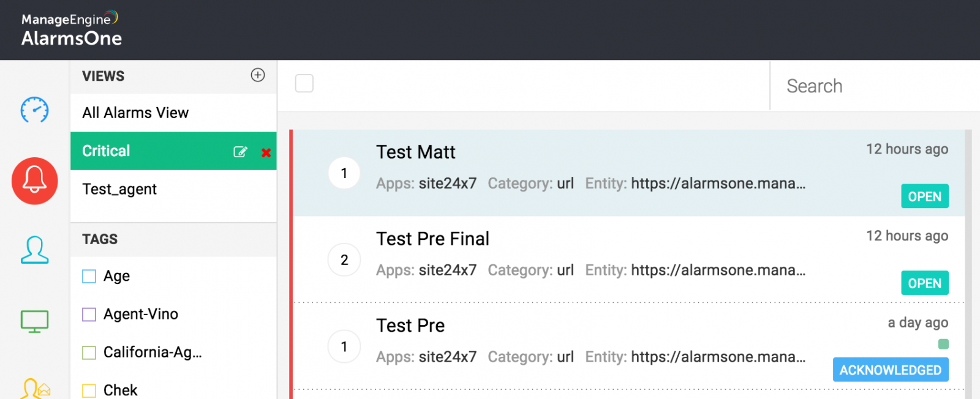Click the green swatch on Test Pre alarm
This screenshot has width=980, height=399.
(943, 345)
